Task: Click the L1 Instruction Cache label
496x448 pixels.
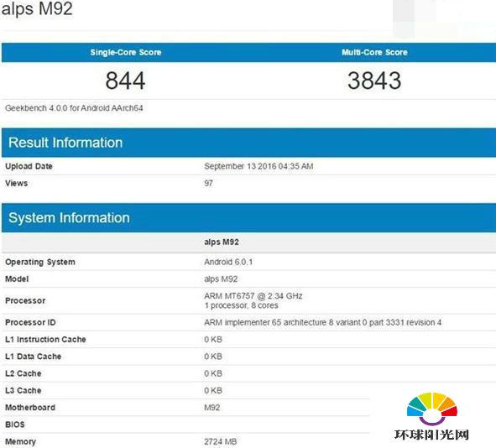Action: click(x=45, y=340)
